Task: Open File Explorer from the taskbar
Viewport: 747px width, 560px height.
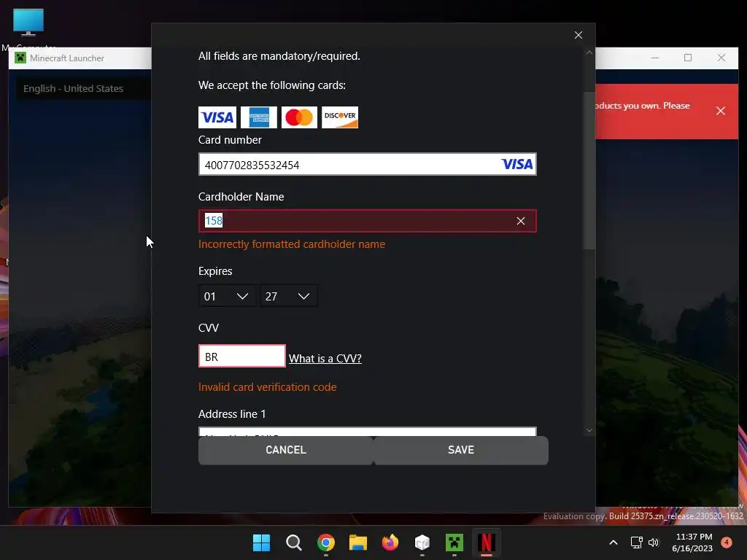Action: (357, 542)
